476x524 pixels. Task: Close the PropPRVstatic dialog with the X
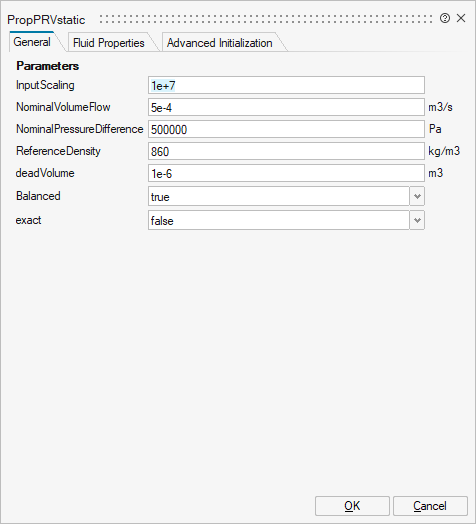[x=461, y=18]
